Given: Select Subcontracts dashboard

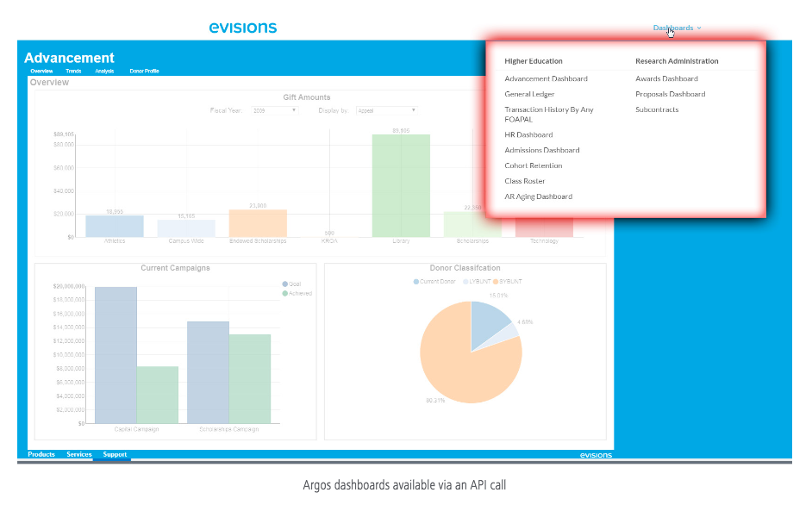Looking at the screenshot, I should [x=657, y=109].
